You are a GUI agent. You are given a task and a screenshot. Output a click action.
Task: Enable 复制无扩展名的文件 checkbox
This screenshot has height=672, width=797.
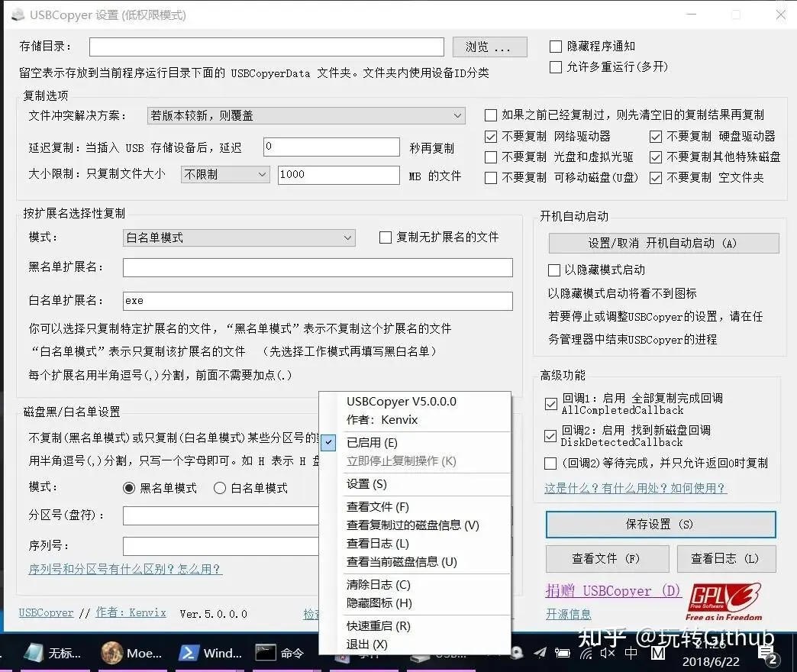(x=386, y=237)
